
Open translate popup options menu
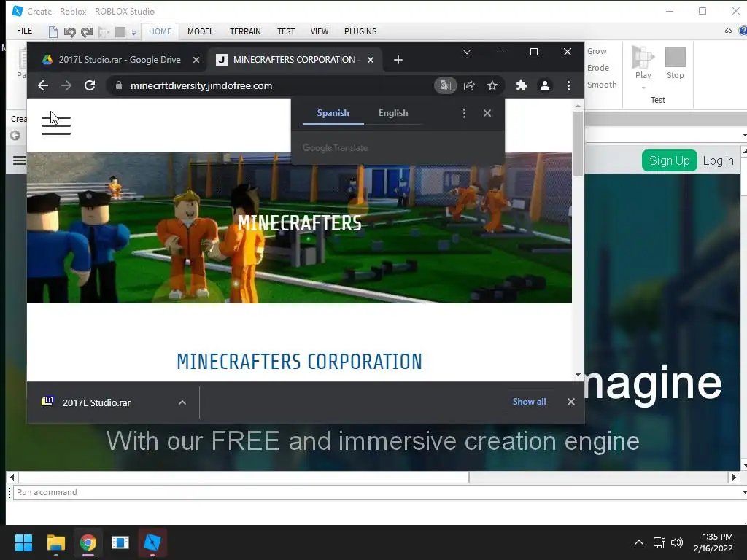pos(464,113)
